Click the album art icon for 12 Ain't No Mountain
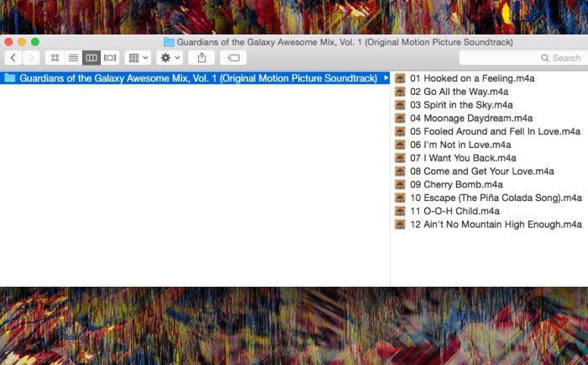 coord(400,225)
